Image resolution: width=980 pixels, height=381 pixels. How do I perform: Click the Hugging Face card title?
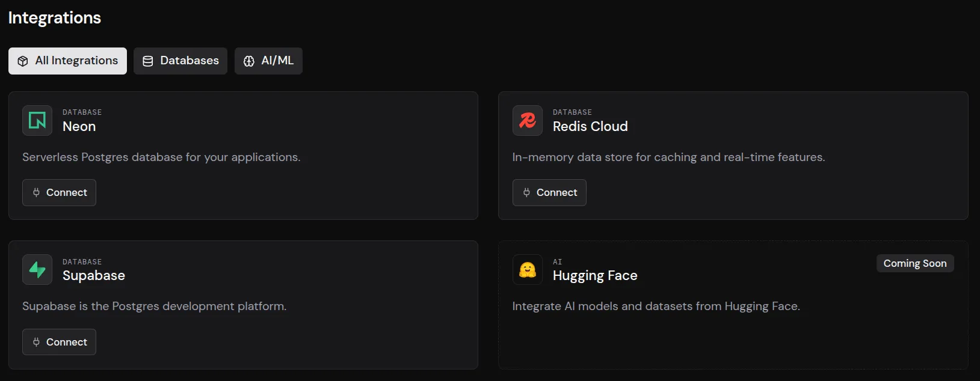595,275
